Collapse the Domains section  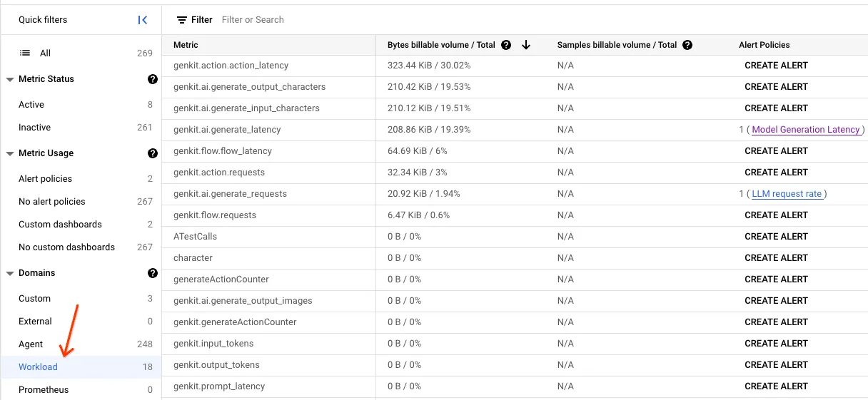[x=10, y=273]
